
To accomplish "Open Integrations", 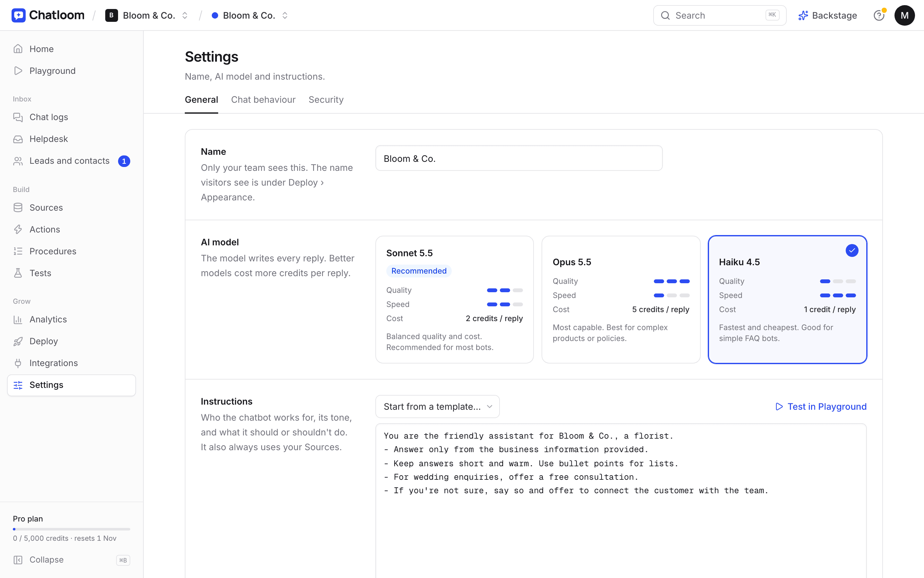I will point(72,363).
